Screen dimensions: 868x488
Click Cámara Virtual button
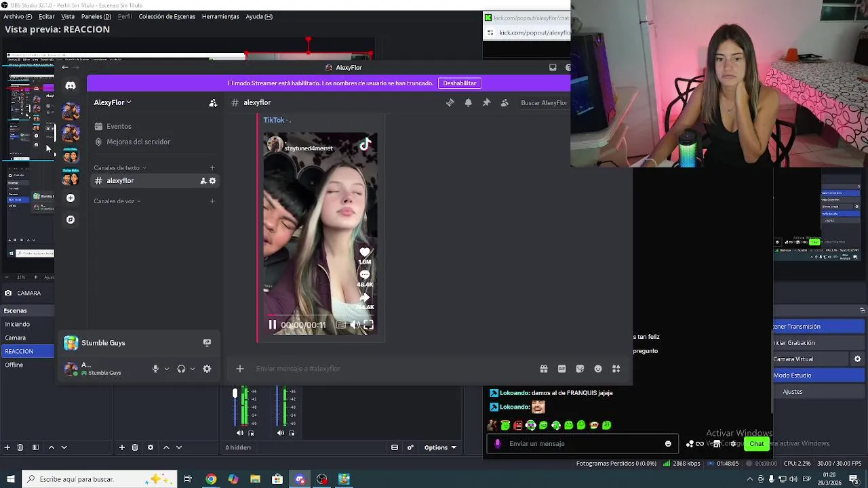pyautogui.click(x=810, y=359)
